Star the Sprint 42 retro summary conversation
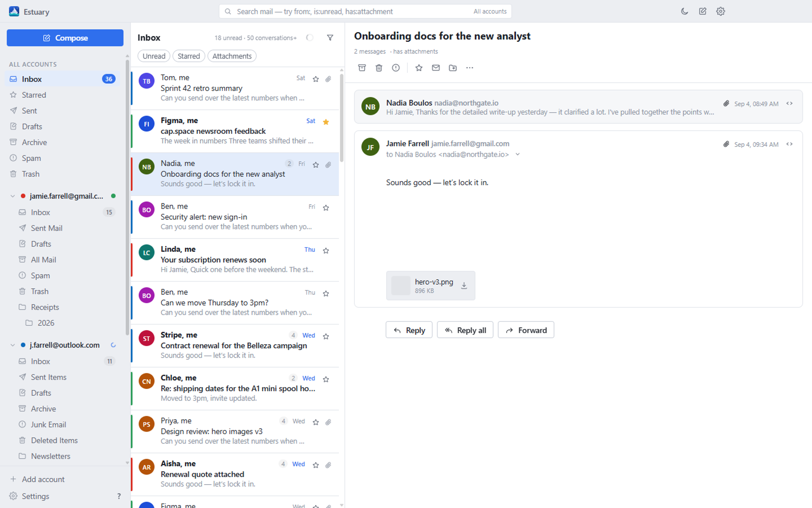The width and height of the screenshot is (812, 508). click(316, 79)
